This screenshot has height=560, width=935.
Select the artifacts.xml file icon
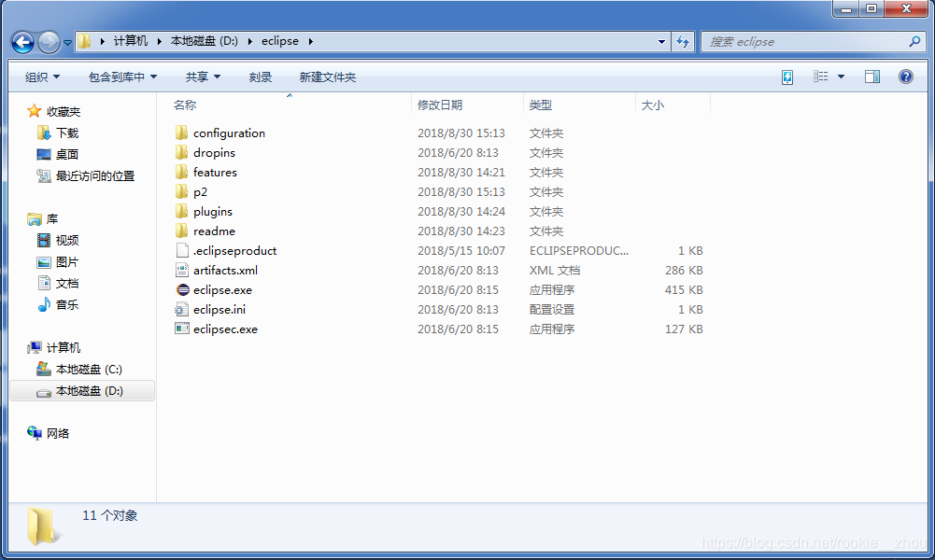click(x=182, y=270)
